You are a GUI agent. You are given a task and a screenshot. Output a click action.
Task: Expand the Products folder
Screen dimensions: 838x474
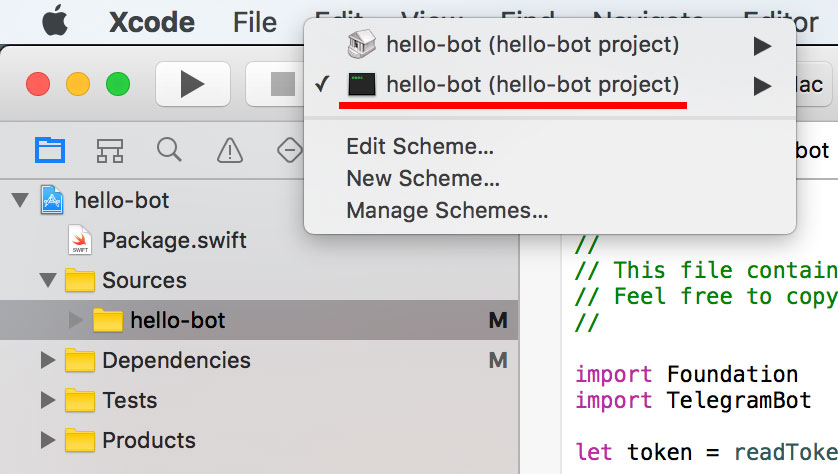coord(48,440)
